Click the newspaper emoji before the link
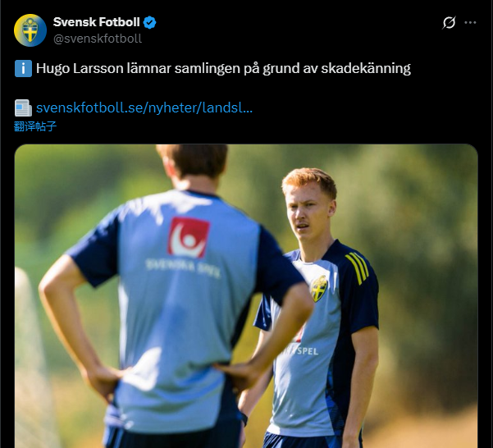 pos(23,108)
